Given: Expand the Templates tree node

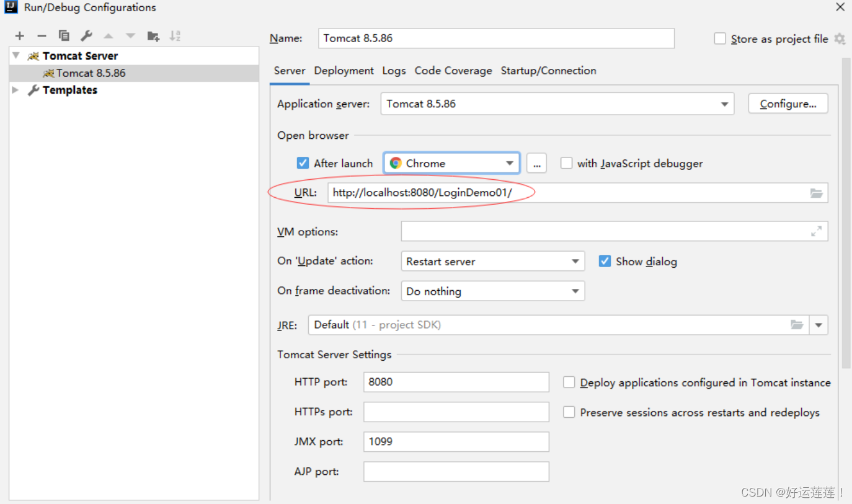Looking at the screenshot, I should coord(16,91).
